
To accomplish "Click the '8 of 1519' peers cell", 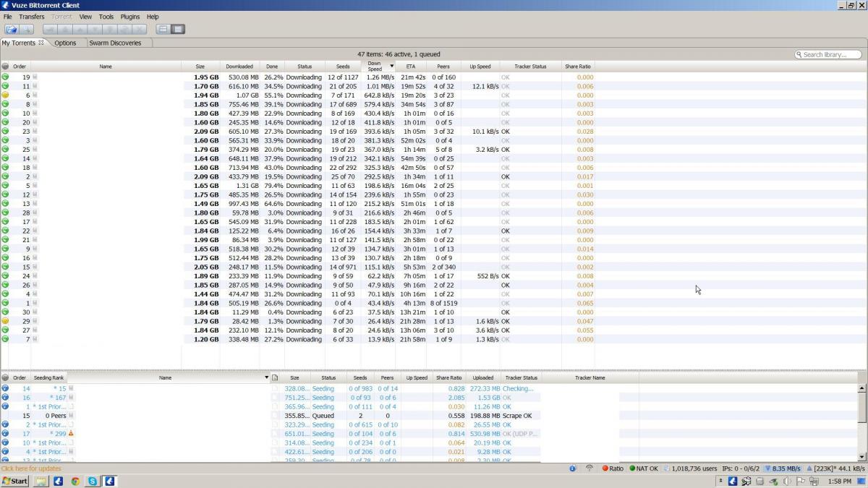I will (x=443, y=303).
